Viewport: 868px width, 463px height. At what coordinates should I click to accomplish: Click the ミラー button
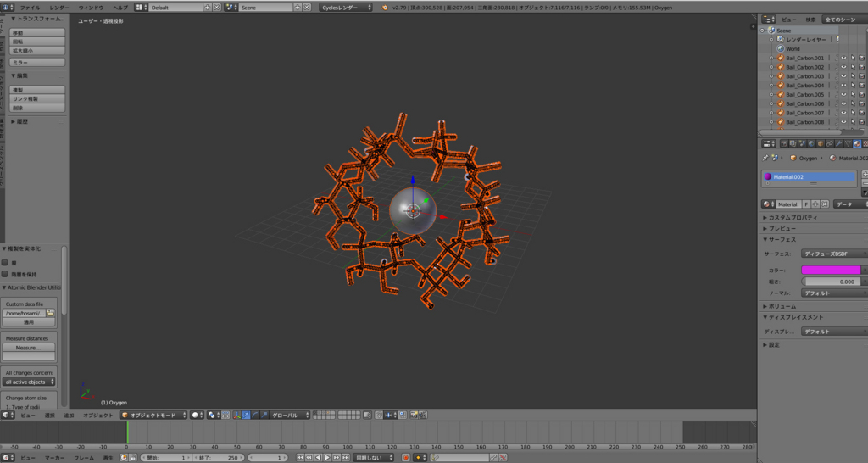[x=37, y=63]
